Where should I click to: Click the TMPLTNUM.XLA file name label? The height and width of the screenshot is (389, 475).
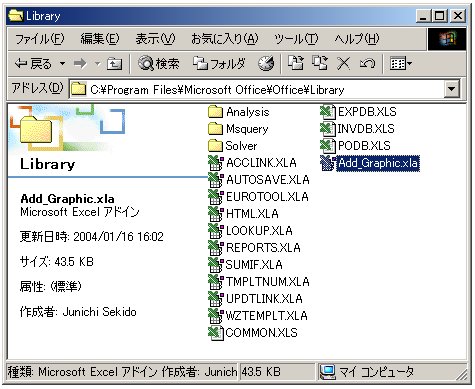tap(268, 282)
